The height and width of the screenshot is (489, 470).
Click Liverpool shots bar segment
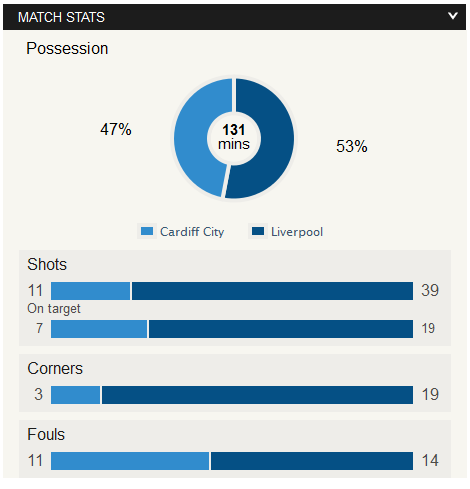click(x=272, y=291)
